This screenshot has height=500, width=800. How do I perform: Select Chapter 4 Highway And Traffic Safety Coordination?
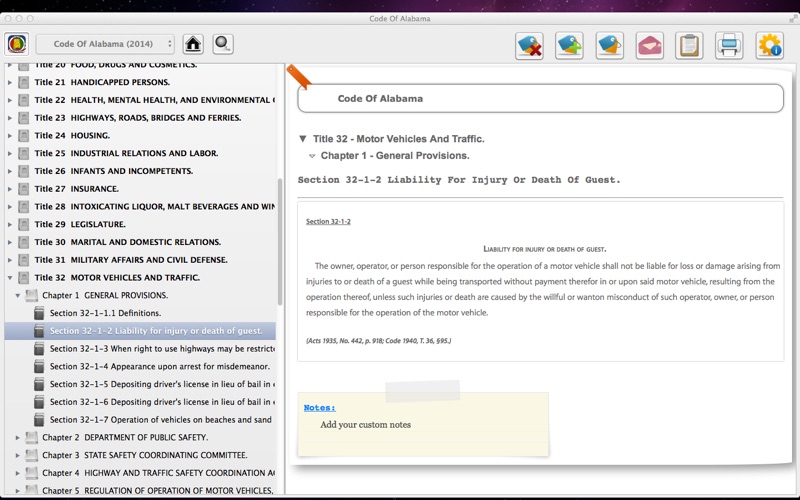tap(140, 473)
